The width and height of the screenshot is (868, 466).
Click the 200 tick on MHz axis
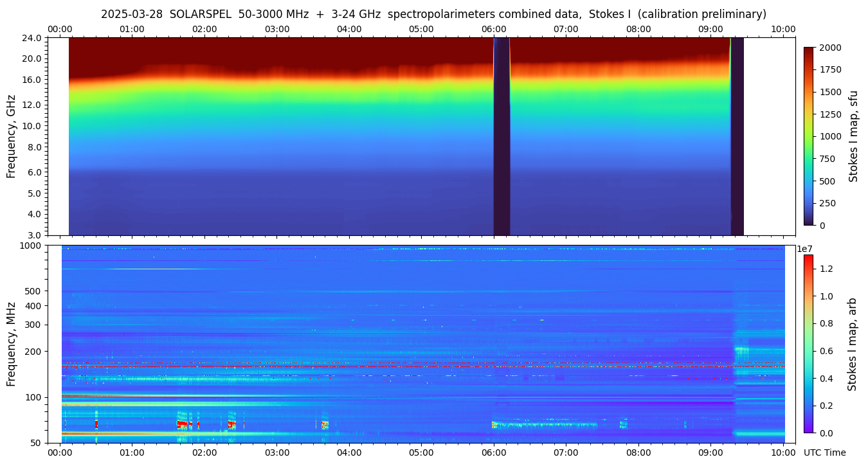[33, 352]
